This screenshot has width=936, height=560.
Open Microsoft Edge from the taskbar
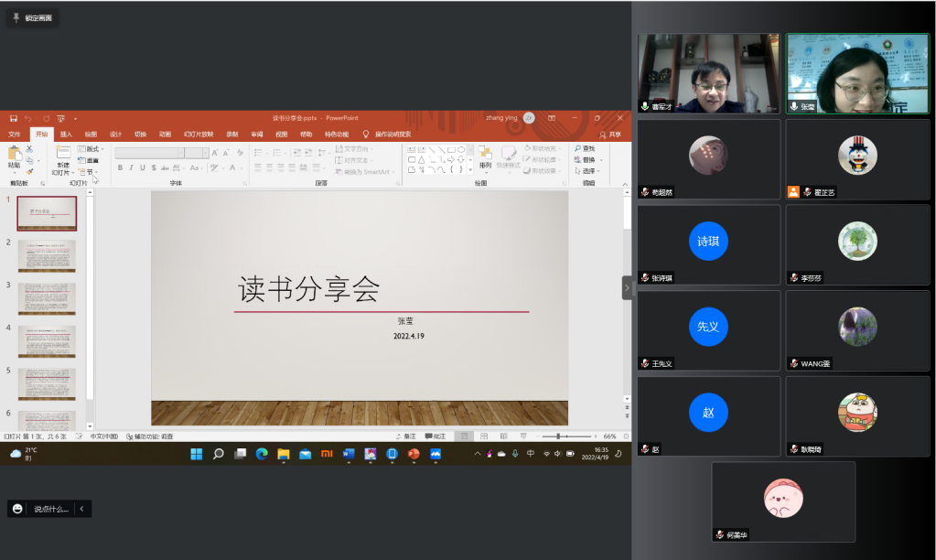point(262,454)
